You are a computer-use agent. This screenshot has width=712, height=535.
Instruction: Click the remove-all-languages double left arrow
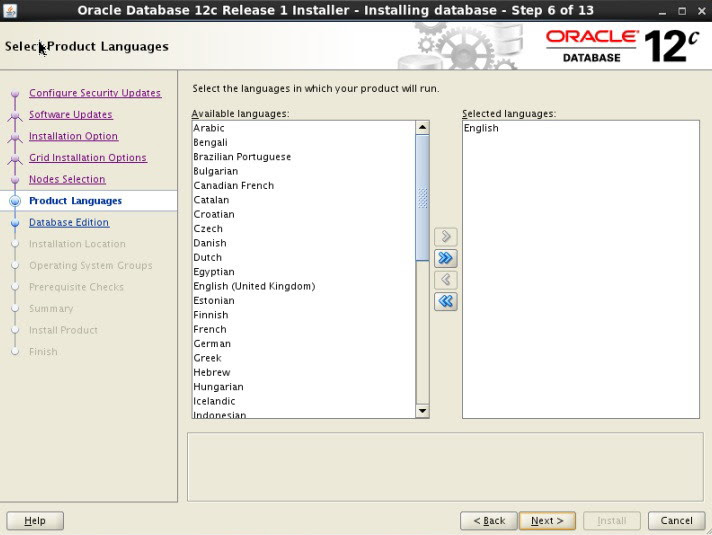click(445, 302)
